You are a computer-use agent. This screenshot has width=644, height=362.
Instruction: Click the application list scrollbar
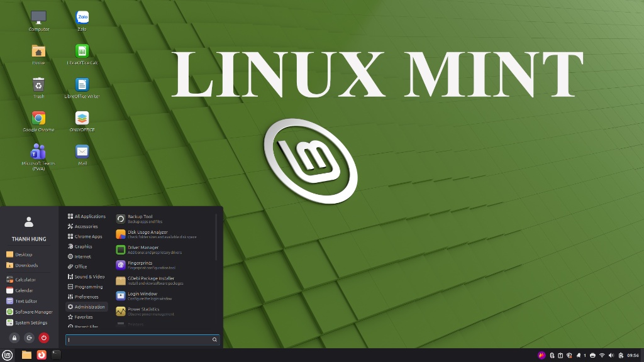click(x=216, y=237)
